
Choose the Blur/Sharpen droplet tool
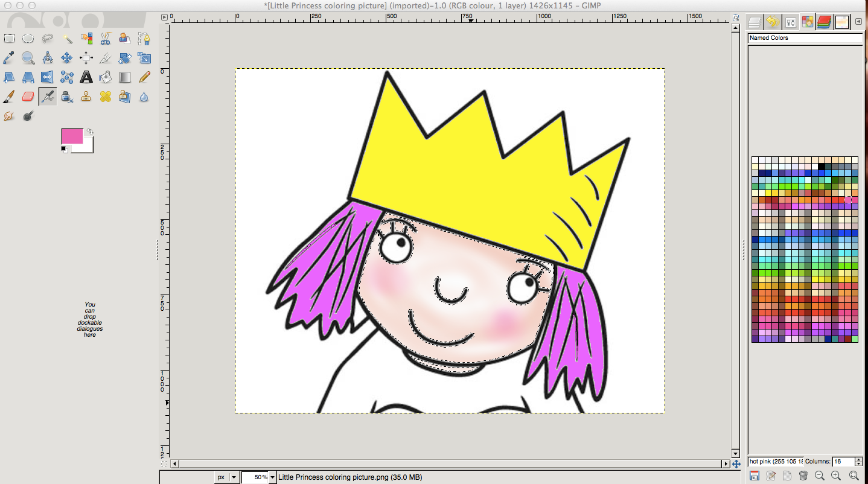(144, 97)
